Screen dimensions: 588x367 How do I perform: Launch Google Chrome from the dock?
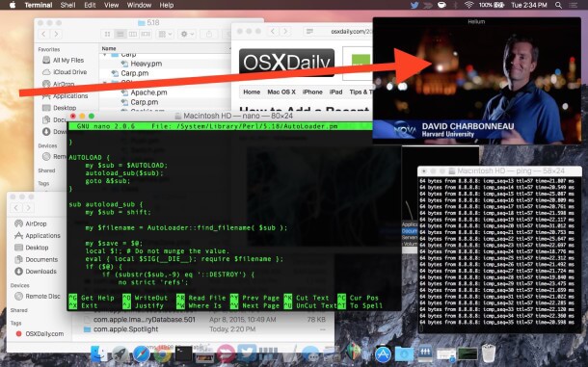[162, 354]
